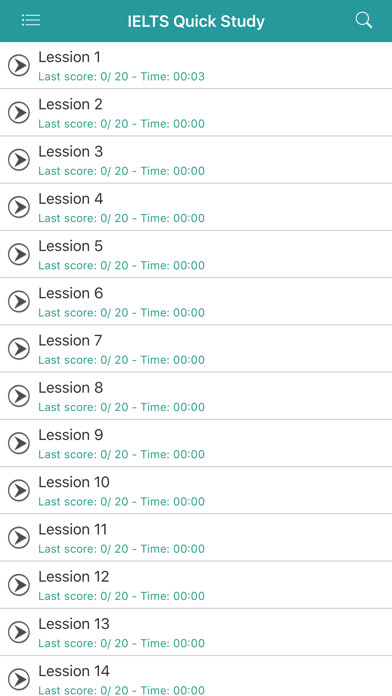Open the Lession 2 list item

pos(196,113)
